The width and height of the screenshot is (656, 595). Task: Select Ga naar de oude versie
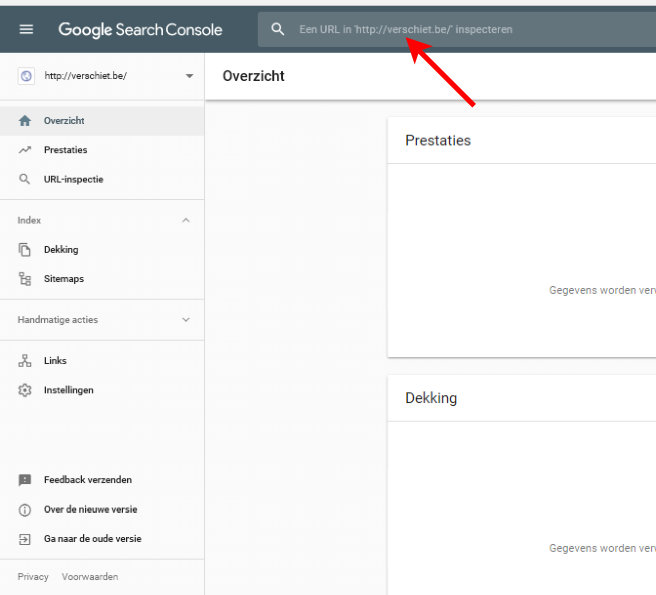click(x=93, y=539)
